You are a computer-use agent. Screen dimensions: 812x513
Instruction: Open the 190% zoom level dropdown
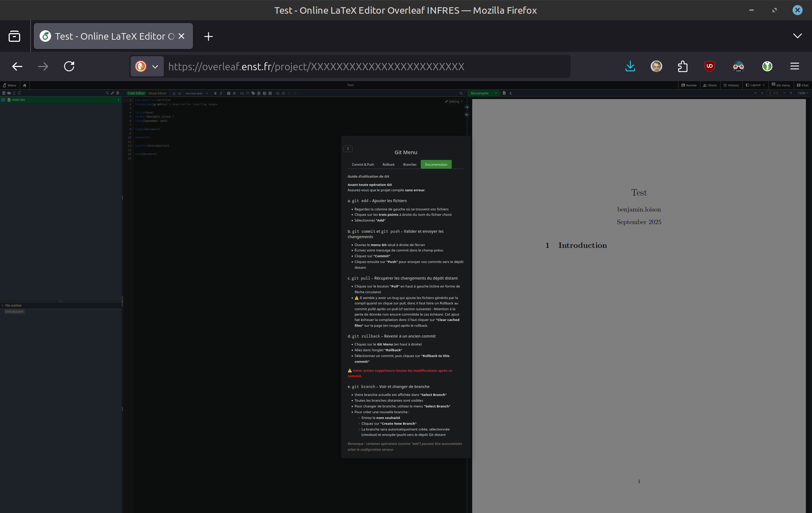pos(802,93)
